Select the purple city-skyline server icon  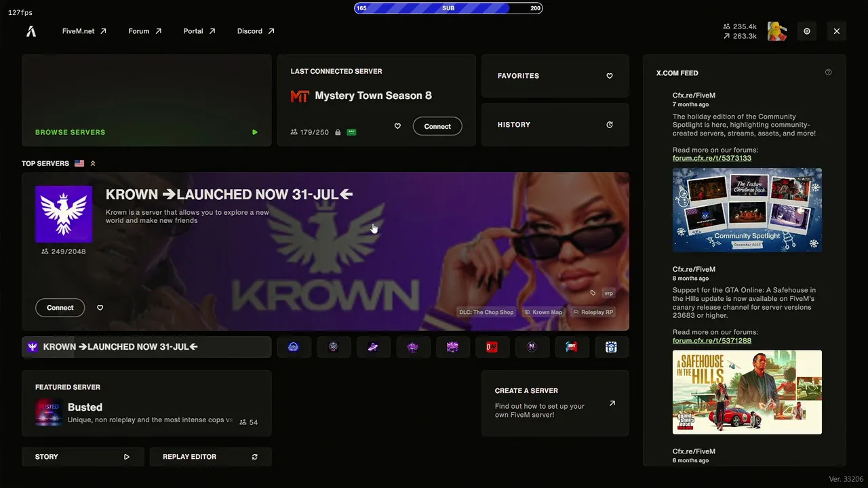click(452, 347)
